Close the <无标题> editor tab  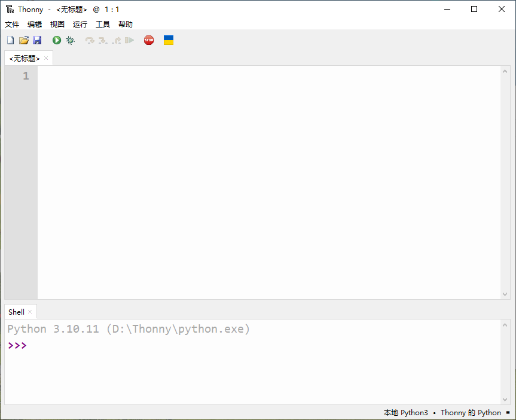(x=46, y=58)
